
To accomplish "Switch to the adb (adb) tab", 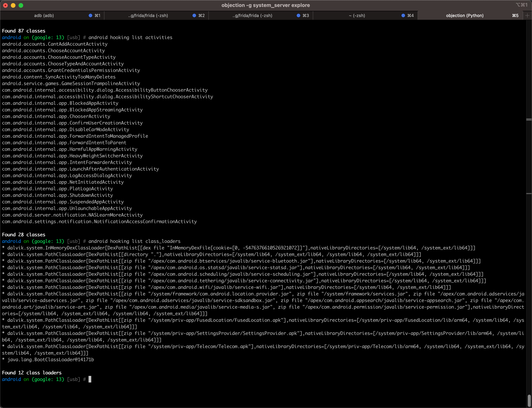I will coord(52,15).
